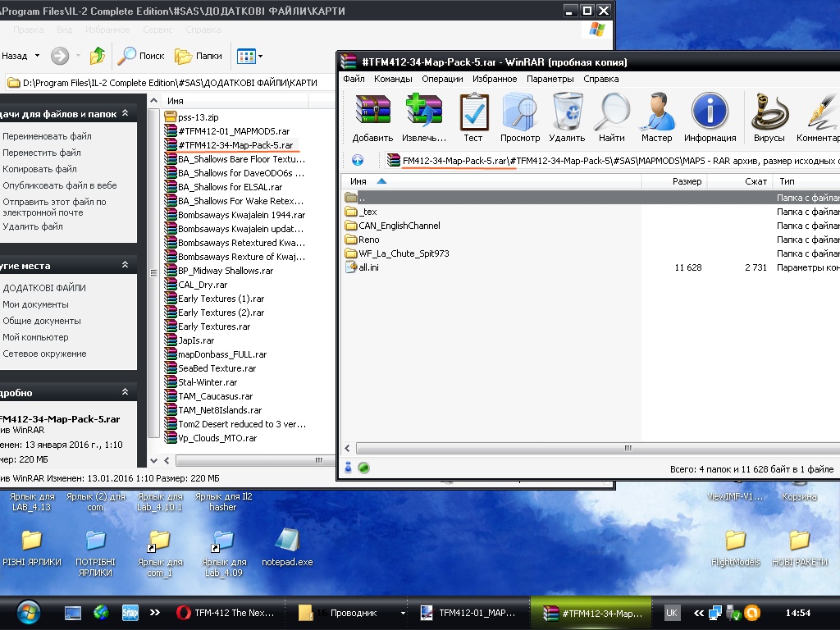
Task: Collapse the file and folder tasks panel
Action: pyautogui.click(x=125, y=114)
